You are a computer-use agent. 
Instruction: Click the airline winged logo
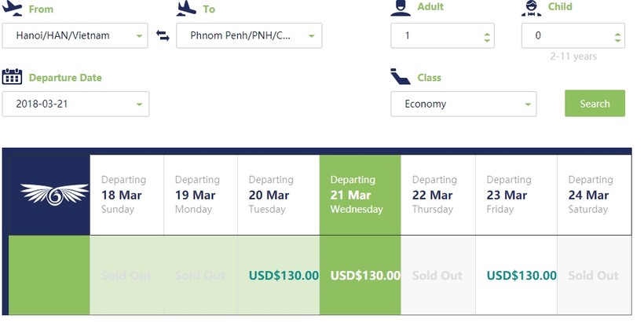49,194
